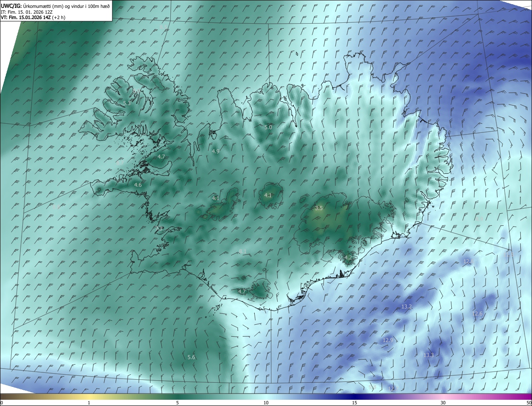Click the 13.3 value label over the sea
Screen dimensions: 532x406
pos(429,355)
